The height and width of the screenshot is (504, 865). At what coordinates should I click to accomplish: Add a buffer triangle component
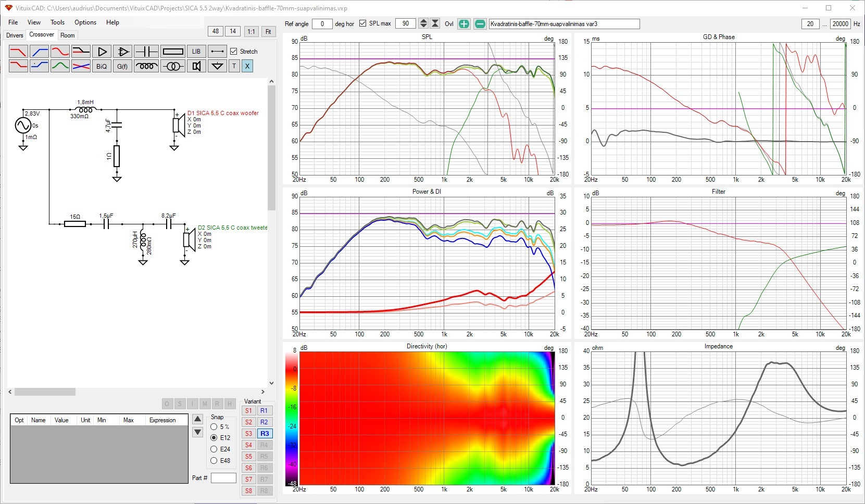pos(102,52)
